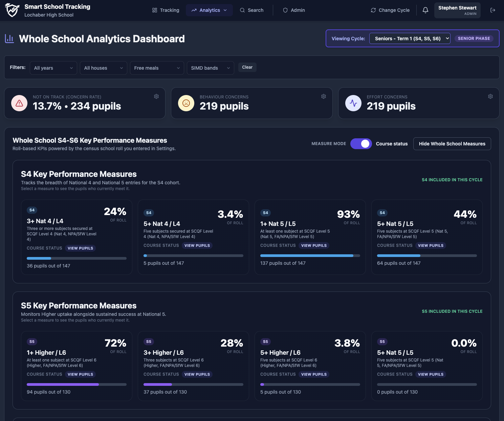Open the Admin menu
504x421 pixels.
pos(294,10)
